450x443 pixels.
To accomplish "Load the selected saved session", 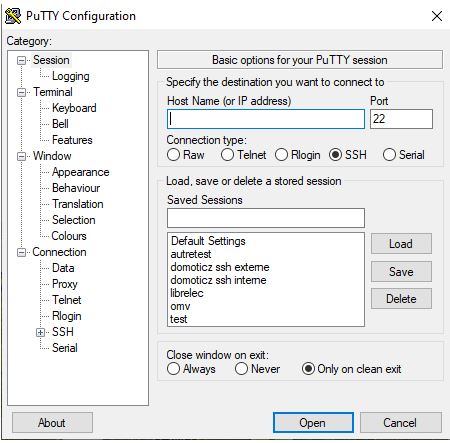I will (401, 244).
